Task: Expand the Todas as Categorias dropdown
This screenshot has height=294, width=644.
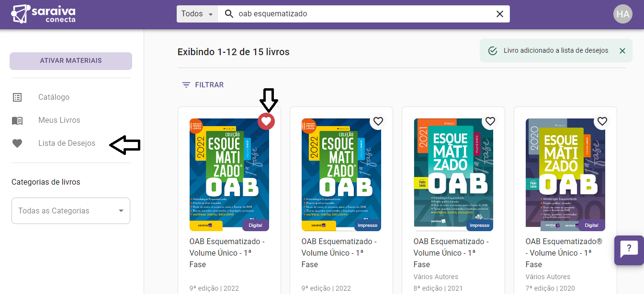Action: tap(71, 211)
